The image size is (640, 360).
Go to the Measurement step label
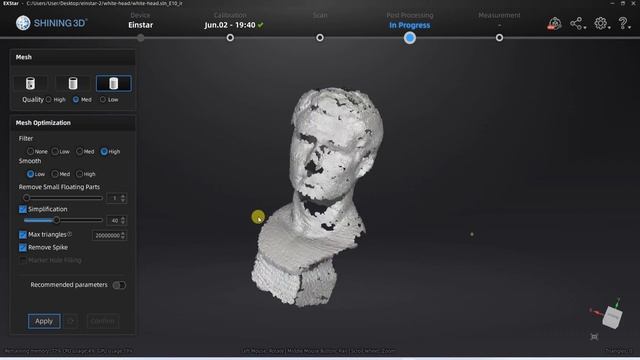click(499, 16)
